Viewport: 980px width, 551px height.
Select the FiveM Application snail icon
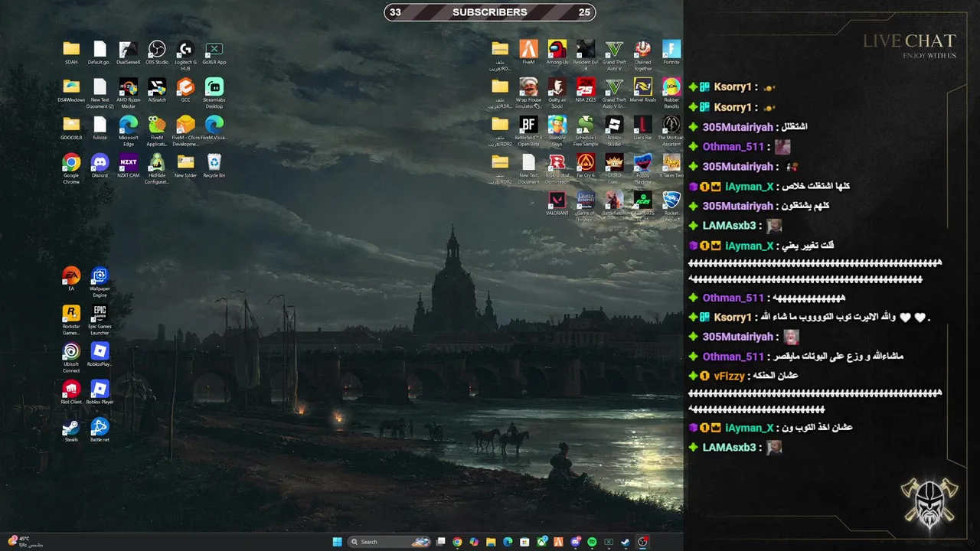pyautogui.click(x=157, y=131)
